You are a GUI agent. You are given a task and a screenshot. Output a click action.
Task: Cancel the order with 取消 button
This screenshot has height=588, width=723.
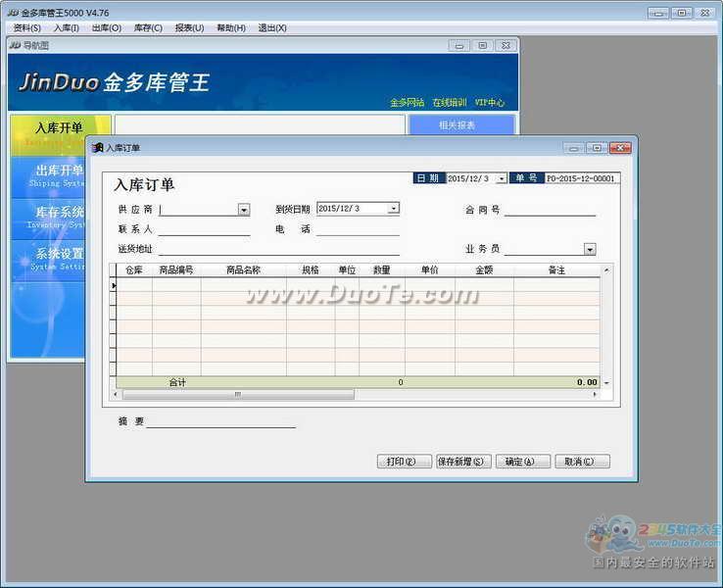click(582, 462)
